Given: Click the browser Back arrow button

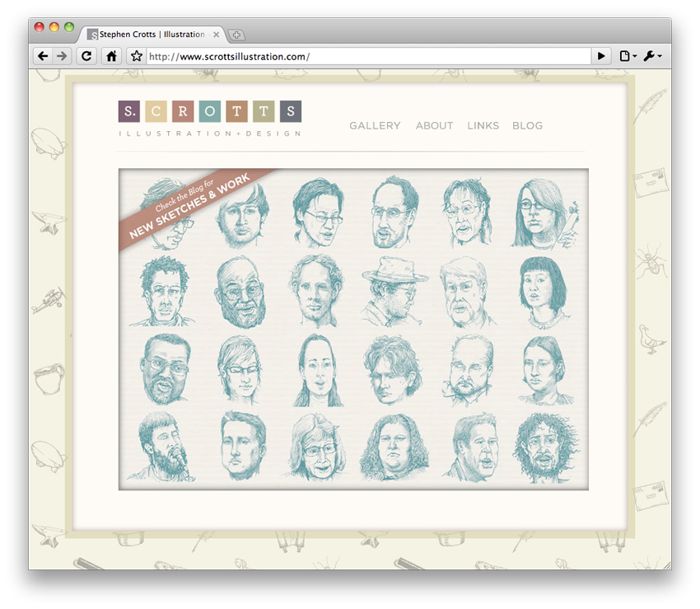Looking at the screenshot, I should (x=42, y=56).
